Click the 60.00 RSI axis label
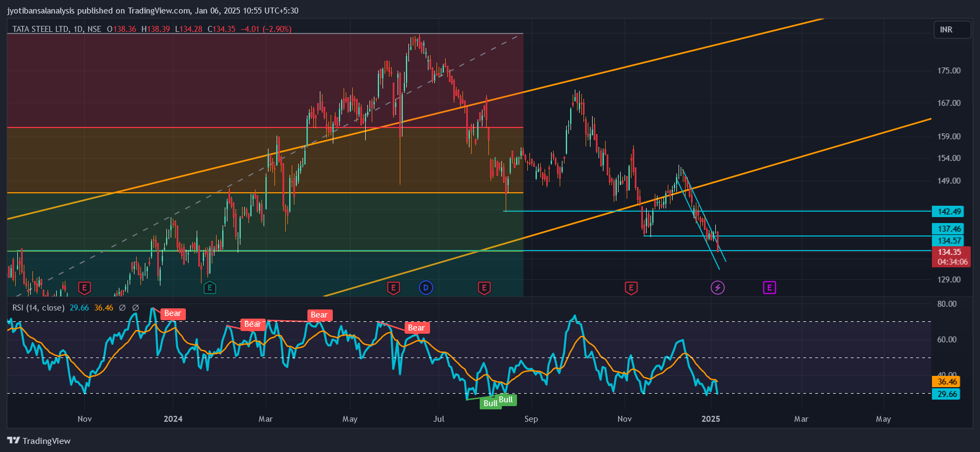The image size is (980, 452). pos(947,340)
